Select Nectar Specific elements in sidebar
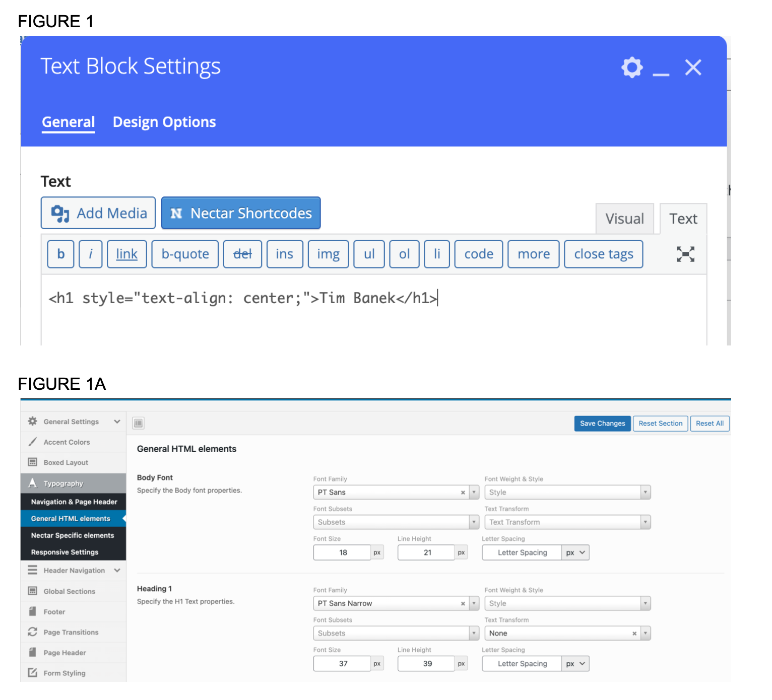Viewport: 772px width, 700px height. point(73,535)
